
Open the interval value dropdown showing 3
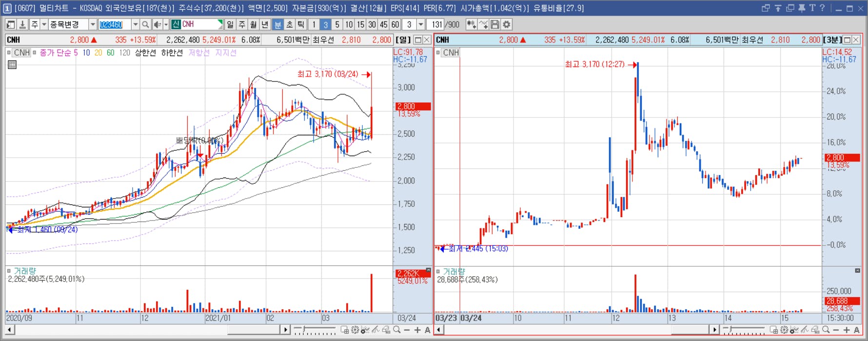421,24
